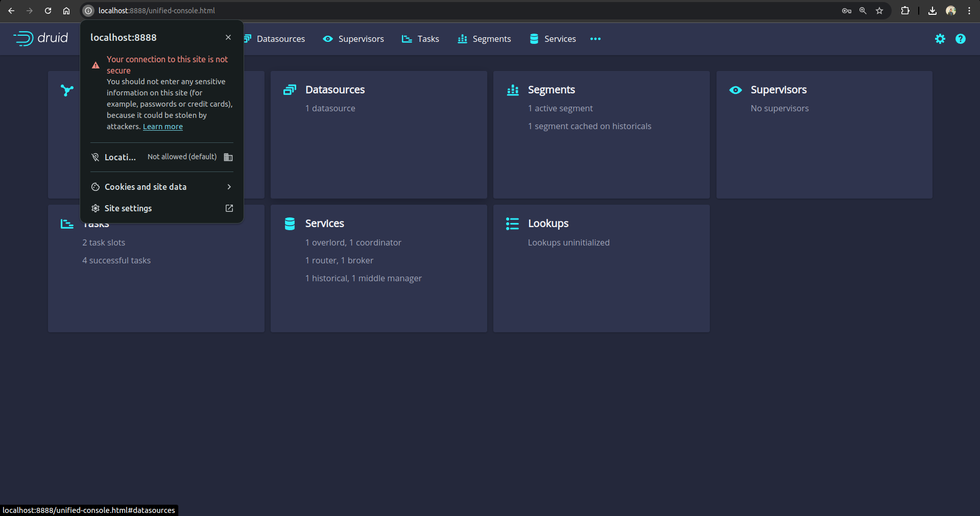980x516 pixels.
Task: Click the Services card database icon
Action: tap(290, 224)
